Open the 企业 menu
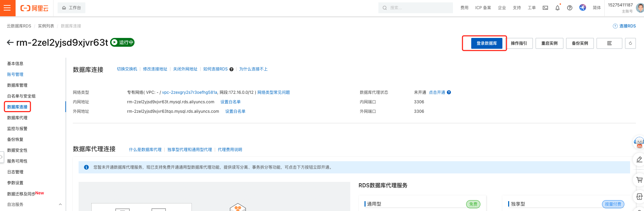 tap(502, 8)
